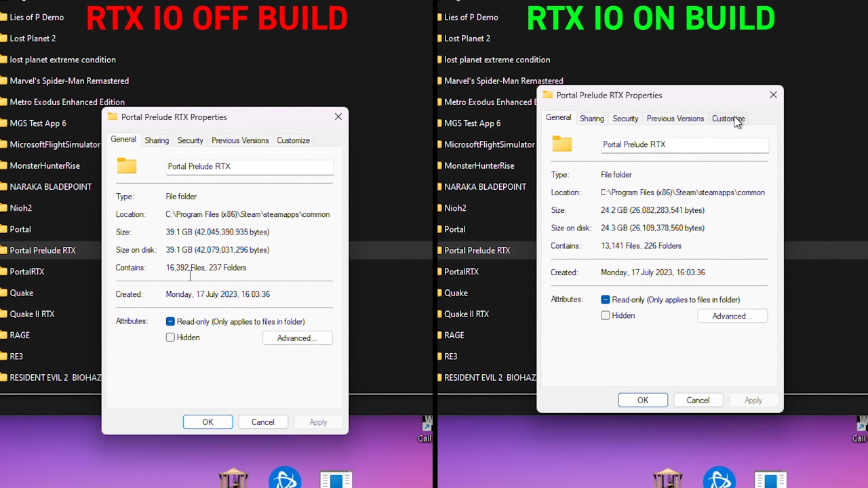The image size is (868, 488).
Task: Open Sharing tab in RTX IO ON dialog
Action: tap(592, 119)
